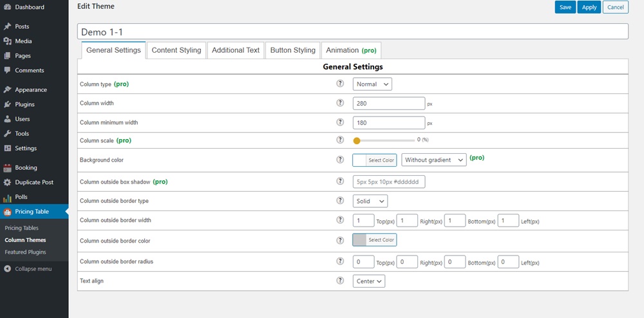
Task: Open the Column type Normal dropdown
Action: (x=372, y=84)
